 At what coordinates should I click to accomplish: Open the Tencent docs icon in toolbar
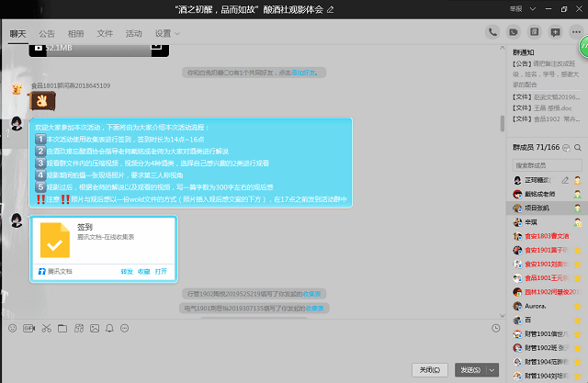(x=79, y=328)
